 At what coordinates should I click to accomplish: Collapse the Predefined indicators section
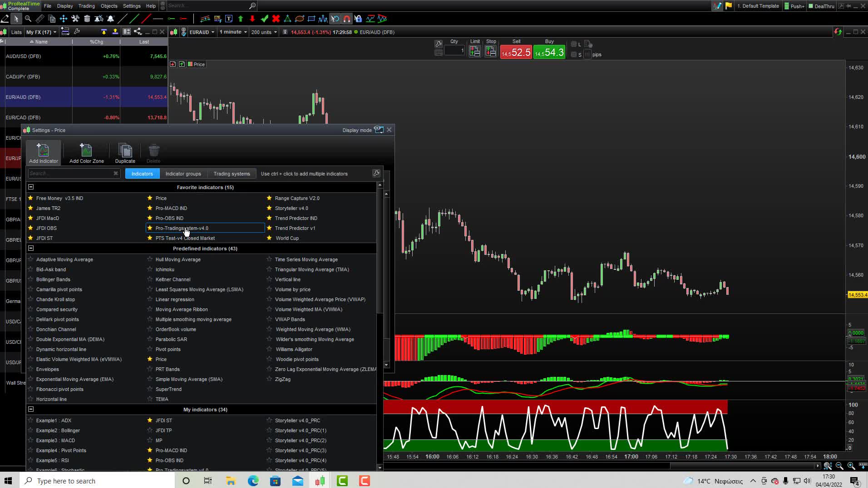[30, 248]
